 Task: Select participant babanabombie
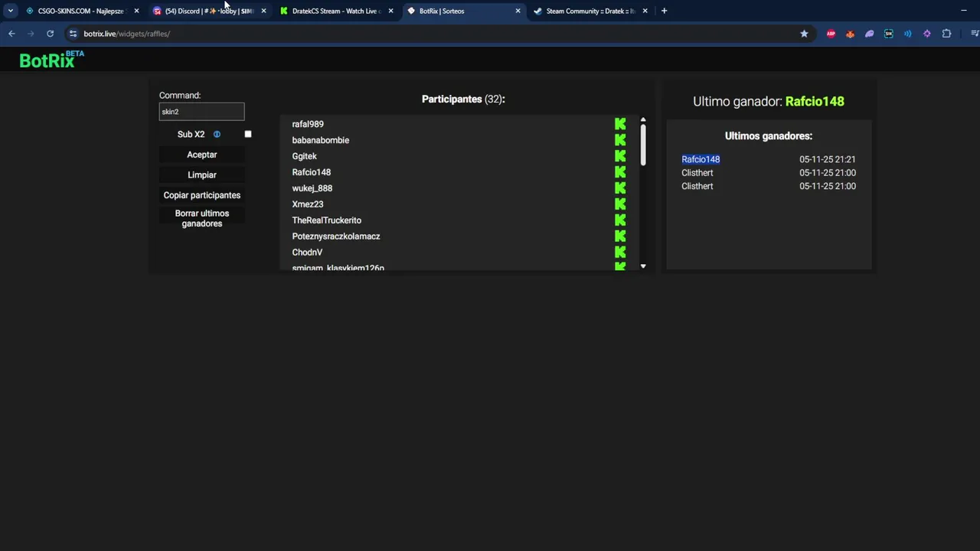click(x=321, y=140)
